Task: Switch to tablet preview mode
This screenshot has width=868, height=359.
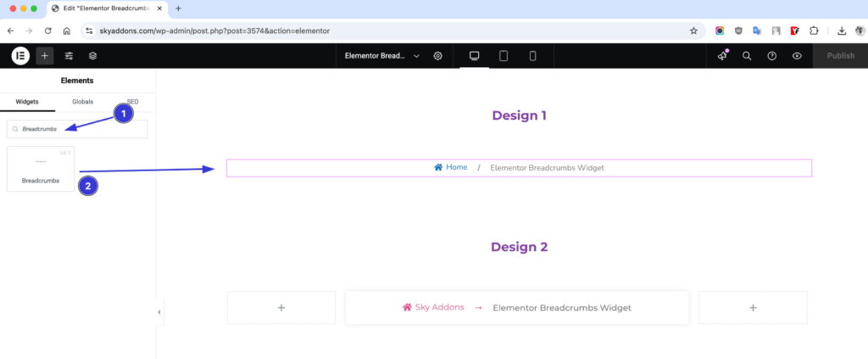Action: 504,56
